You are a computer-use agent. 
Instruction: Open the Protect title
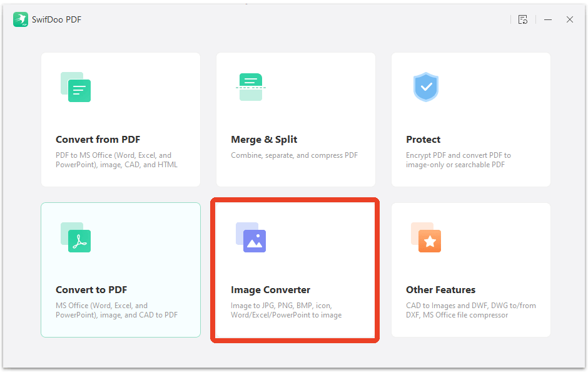click(x=423, y=140)
